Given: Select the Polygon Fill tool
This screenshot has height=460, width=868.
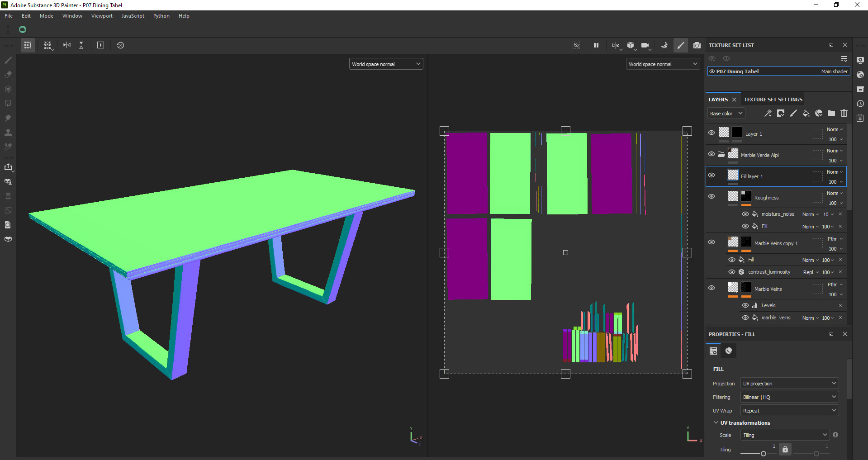Looking at the screenshot, I should [8, 104].
